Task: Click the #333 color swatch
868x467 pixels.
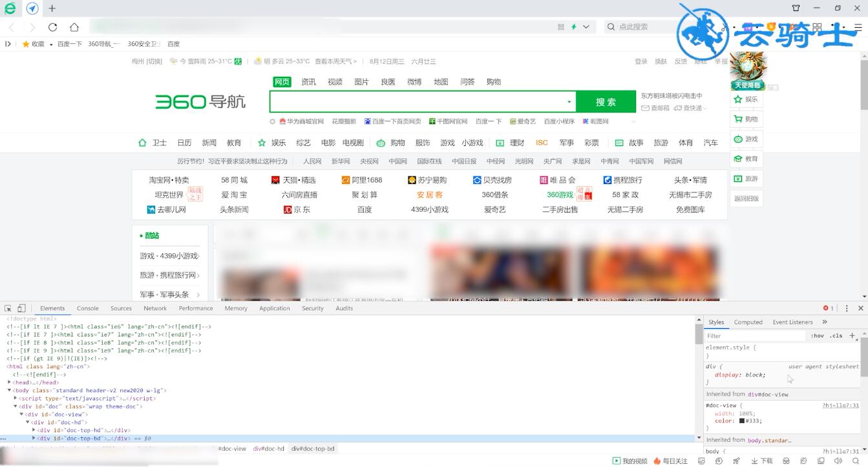Action: point(742,420)
